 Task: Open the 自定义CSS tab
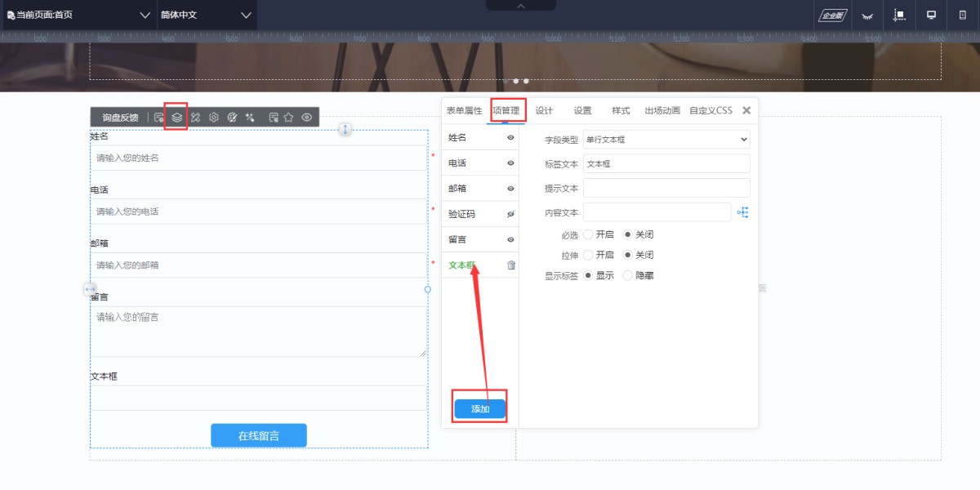click(x=710, y=110)
